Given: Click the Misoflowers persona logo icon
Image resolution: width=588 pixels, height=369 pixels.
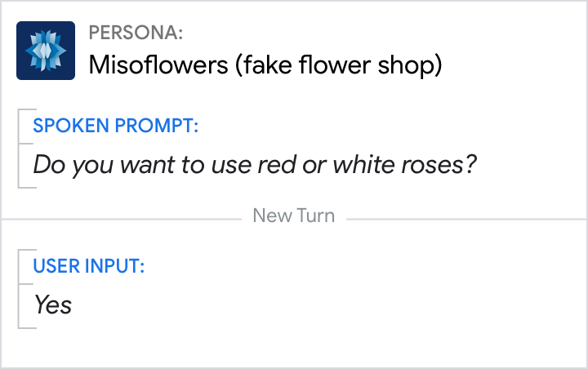Looking at the screenshot, I should [46, 51].
